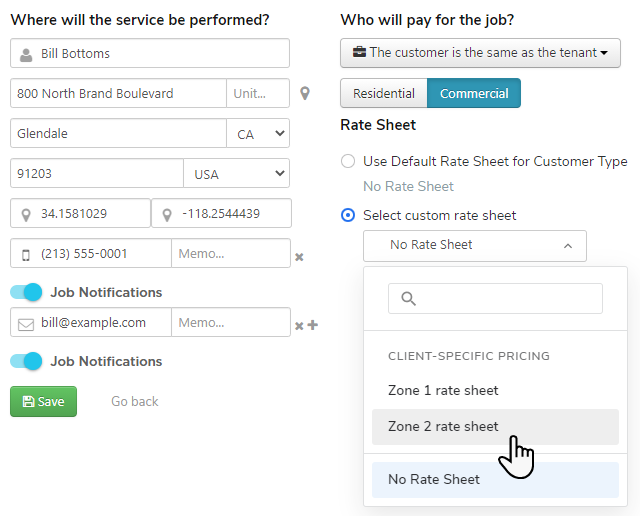Click the green Save button
The width and height of the screenshot is (640, 516).
[43, 401]
